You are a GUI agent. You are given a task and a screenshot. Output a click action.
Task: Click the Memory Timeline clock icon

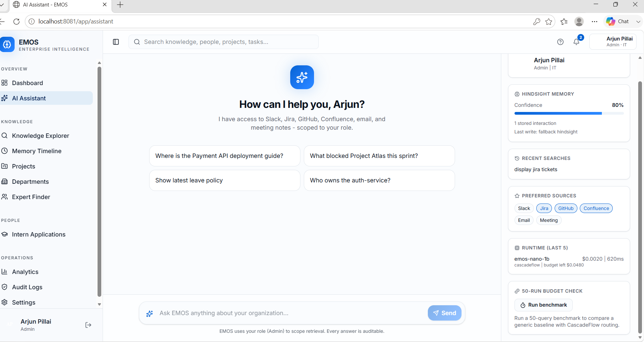point(4,151)
